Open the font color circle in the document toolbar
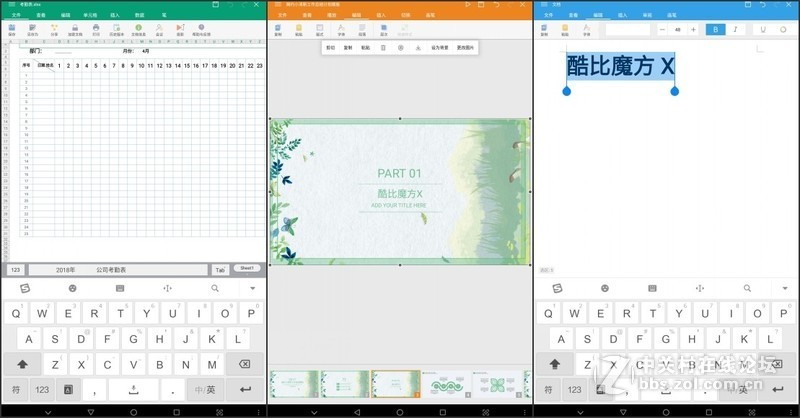Viewport: 800px width, 418px height. coord(783,30)
